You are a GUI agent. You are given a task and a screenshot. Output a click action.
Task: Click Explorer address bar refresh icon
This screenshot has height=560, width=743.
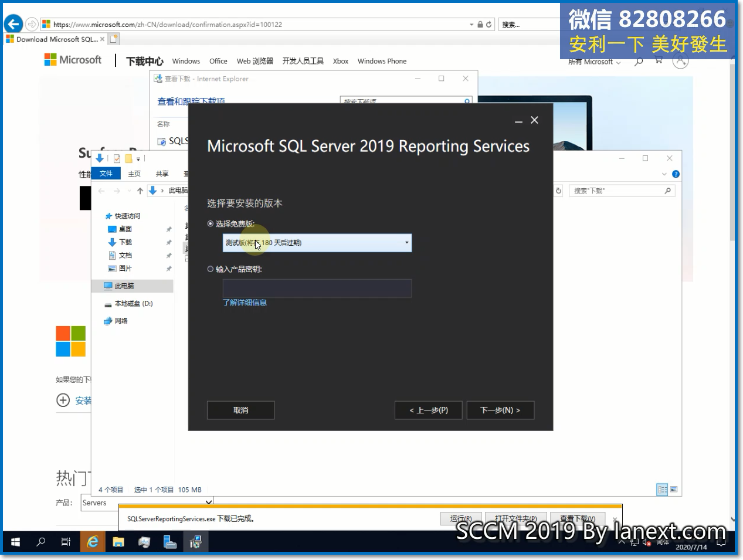558,191
